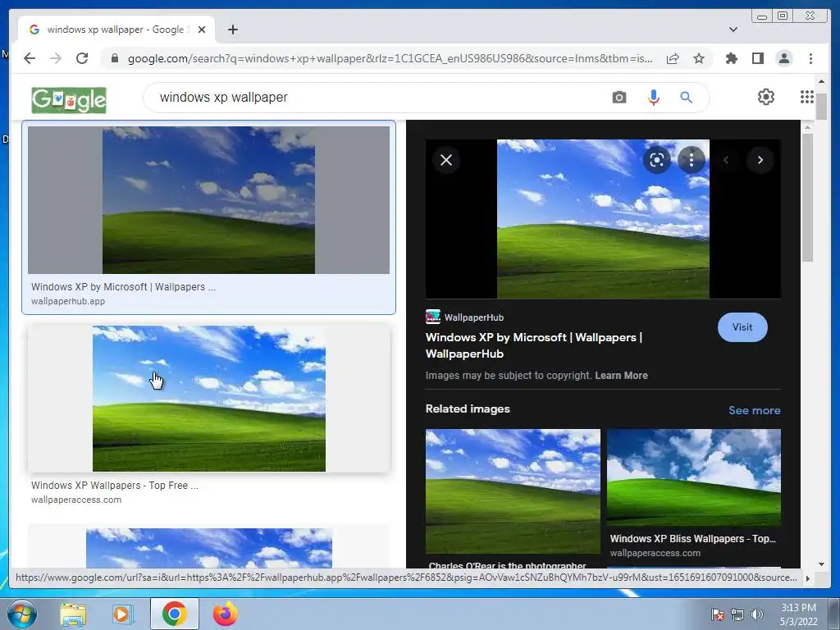Open the Google apps grid
This screenshot has height=630, width=840.
807,97
